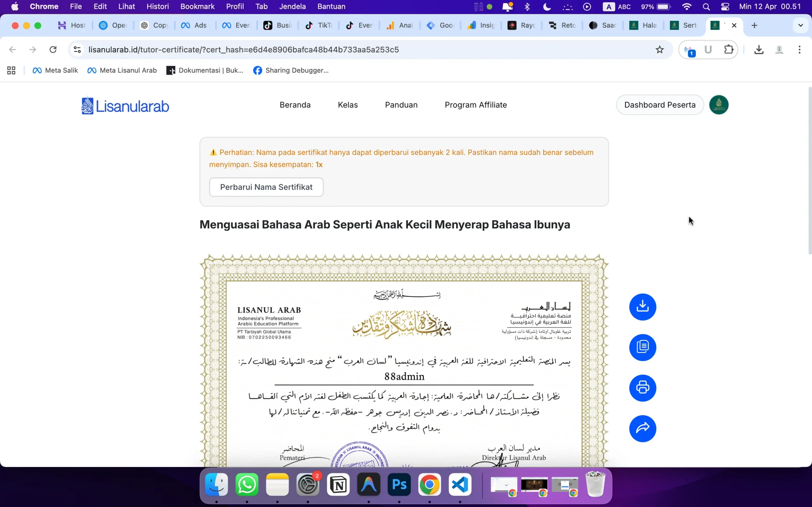Click the Lisanularab logo
Viewport: 812px width, 507px height.
124,105
